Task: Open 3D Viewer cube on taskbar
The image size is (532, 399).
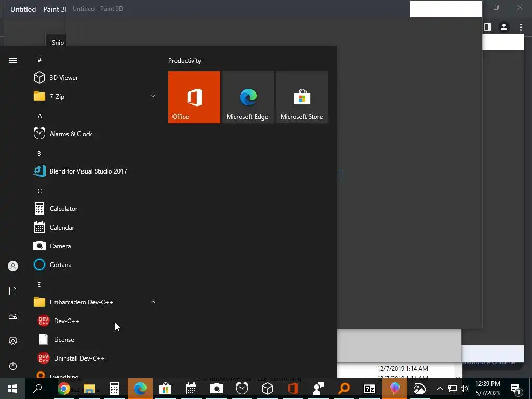Action: [268, 389]
